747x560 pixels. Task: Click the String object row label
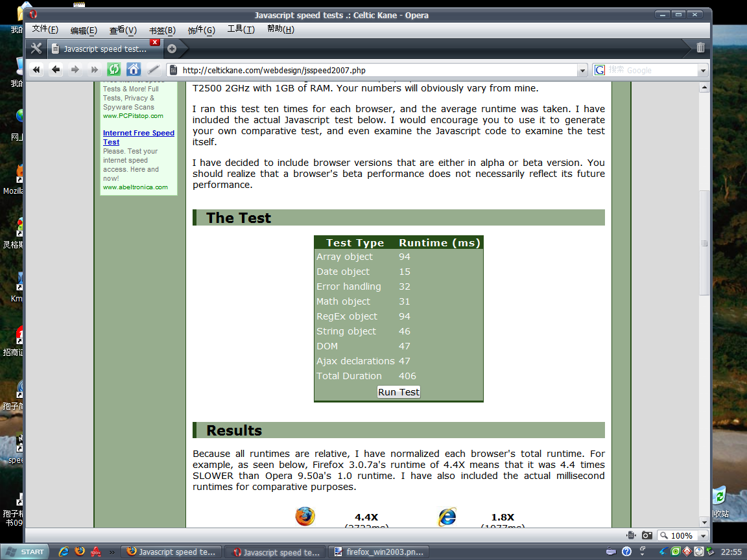click(346, 331)
